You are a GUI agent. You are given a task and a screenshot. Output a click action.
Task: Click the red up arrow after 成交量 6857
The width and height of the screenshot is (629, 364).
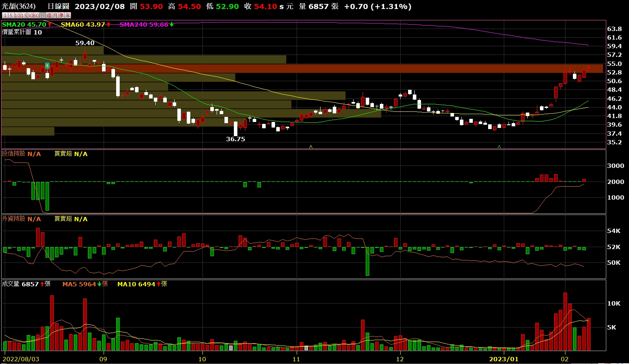tap(42, 284)
